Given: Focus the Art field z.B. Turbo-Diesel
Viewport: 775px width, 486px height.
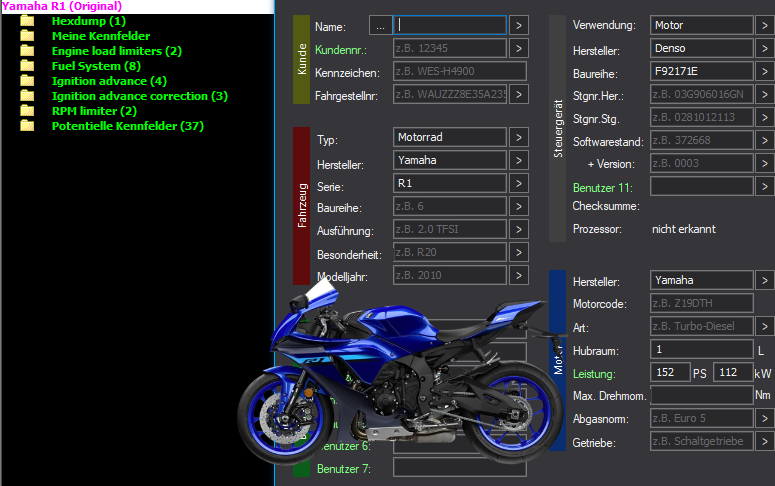Looking at the screenshot, I should tap(701, 326).
